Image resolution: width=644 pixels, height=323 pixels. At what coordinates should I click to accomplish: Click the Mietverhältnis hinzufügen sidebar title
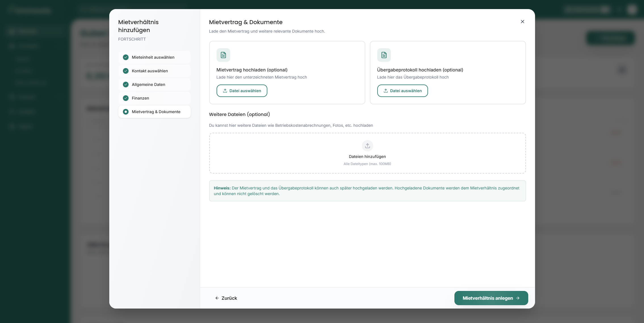coord(139,26)
